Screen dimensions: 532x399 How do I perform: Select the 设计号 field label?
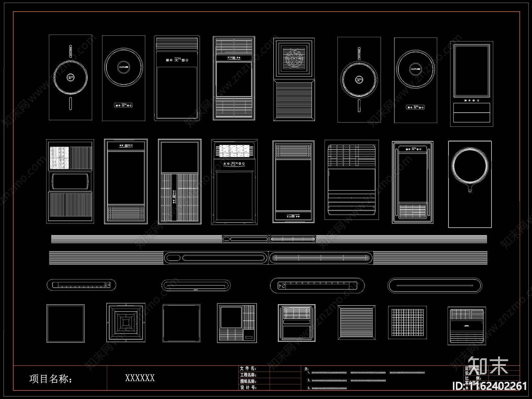(x=248, y=387)
